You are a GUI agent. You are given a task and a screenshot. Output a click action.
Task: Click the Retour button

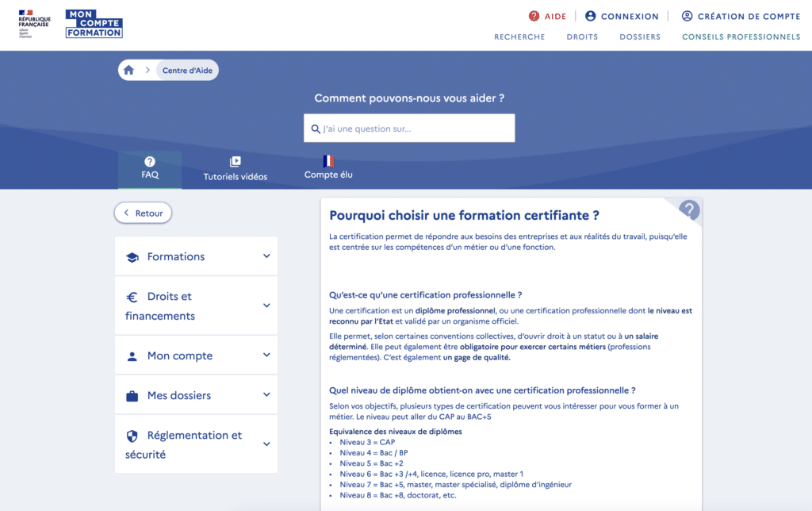[143, 213]
